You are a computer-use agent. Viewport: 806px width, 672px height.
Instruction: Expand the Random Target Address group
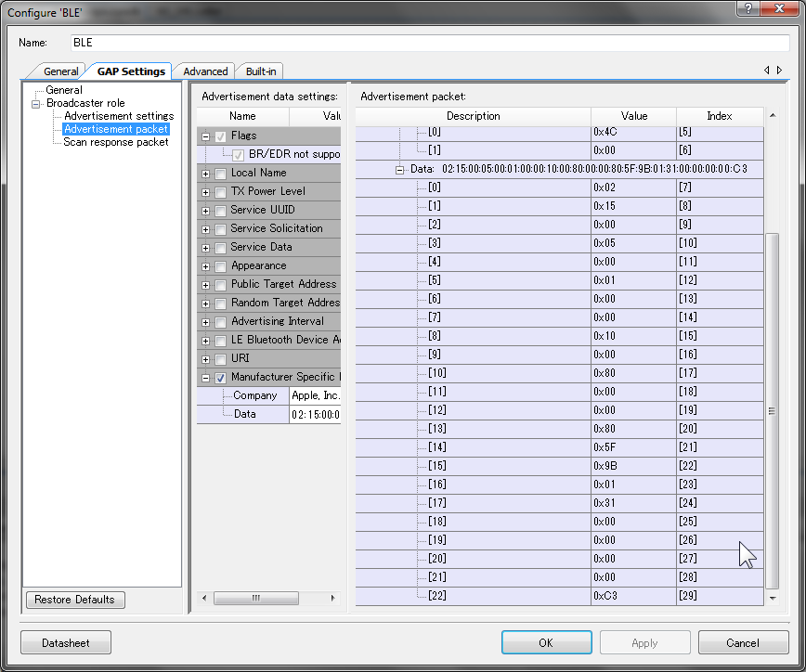205,304
